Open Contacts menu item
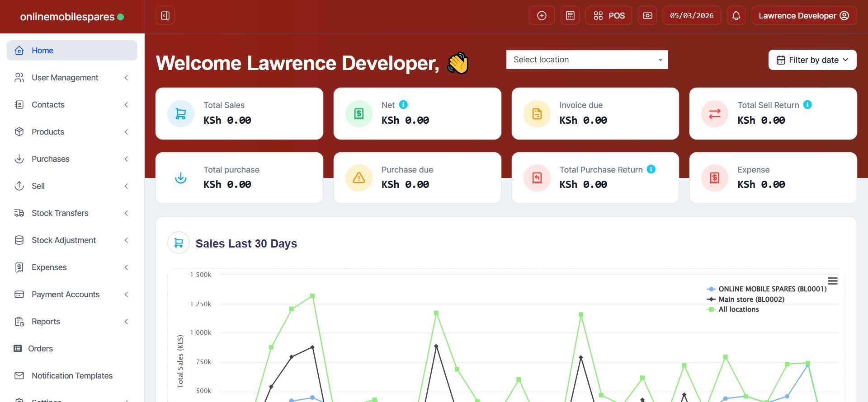This screenshot has height=402, width=868. [72, 105]
